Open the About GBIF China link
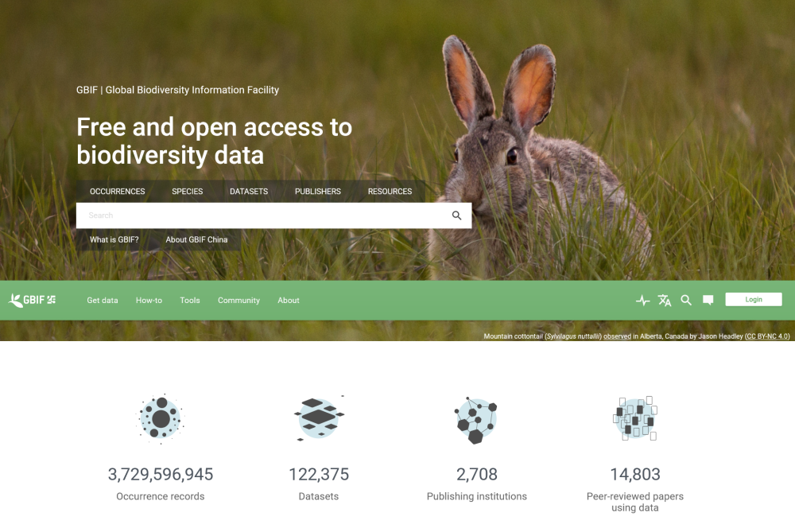795x532 pixels. pos(196,239)
